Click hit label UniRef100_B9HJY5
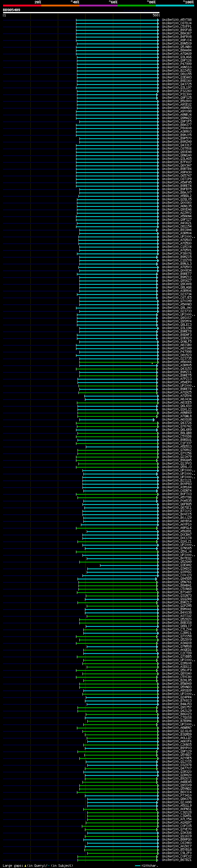 click(177, 135)
